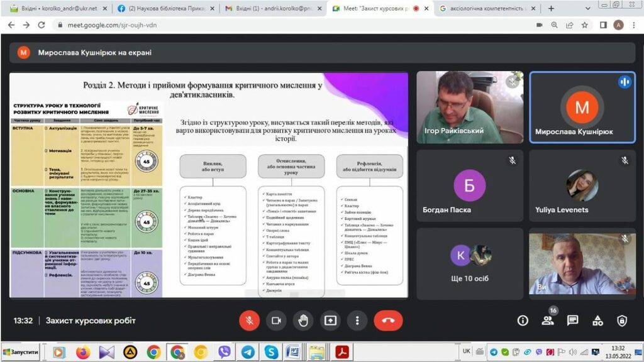Open meeting details info icon
Screen dimensions: 644x362
(x=523, y=321)
